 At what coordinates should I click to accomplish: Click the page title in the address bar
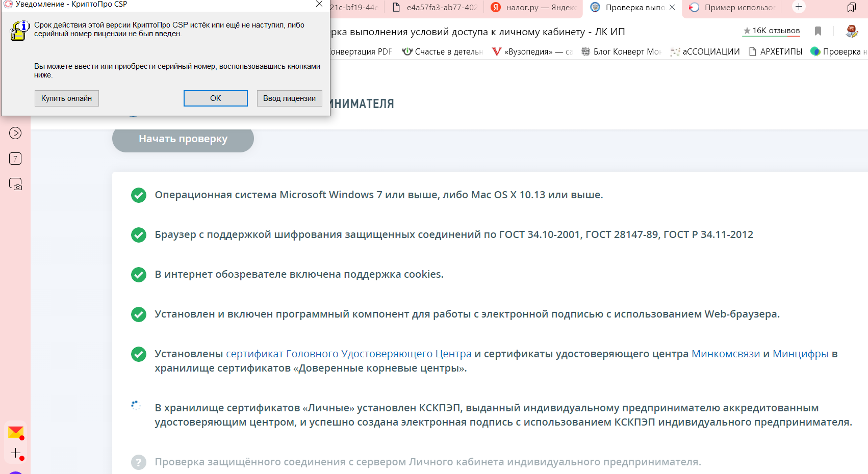click(477, 32)
